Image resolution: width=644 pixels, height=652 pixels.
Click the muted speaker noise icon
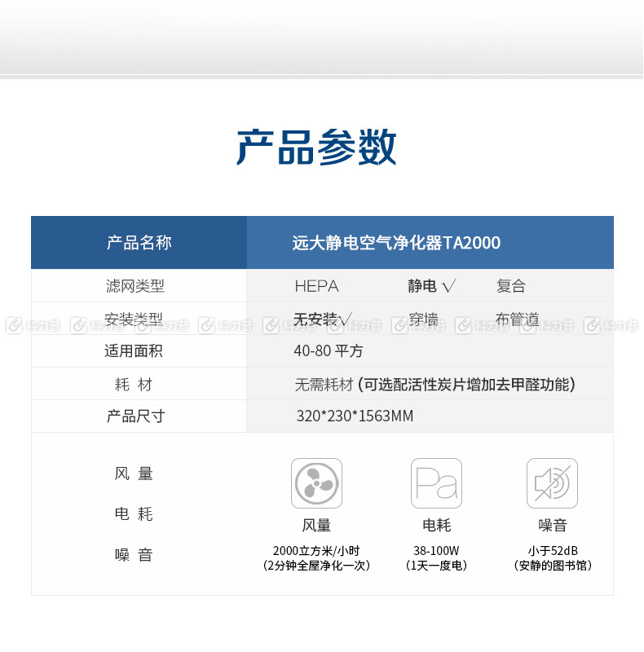552,483
